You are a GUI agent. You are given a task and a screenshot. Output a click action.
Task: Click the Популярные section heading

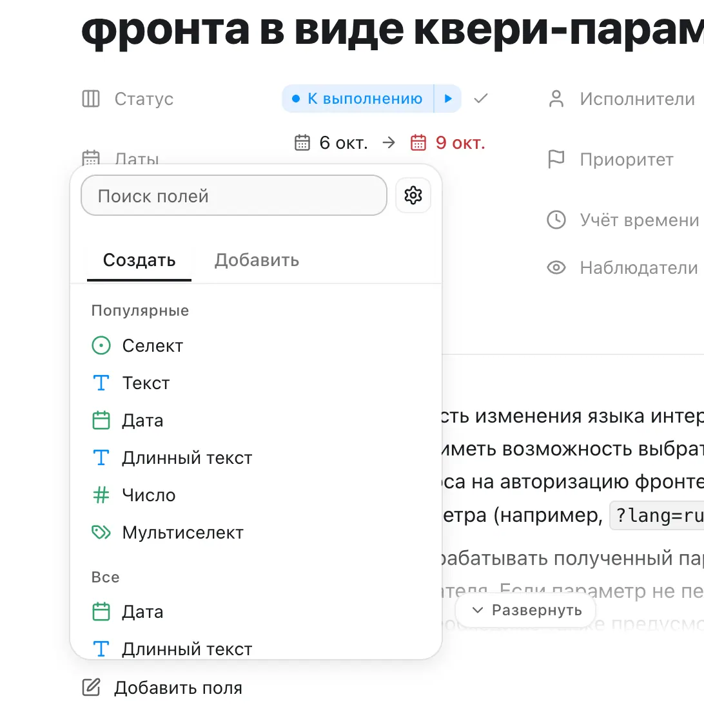140,311
